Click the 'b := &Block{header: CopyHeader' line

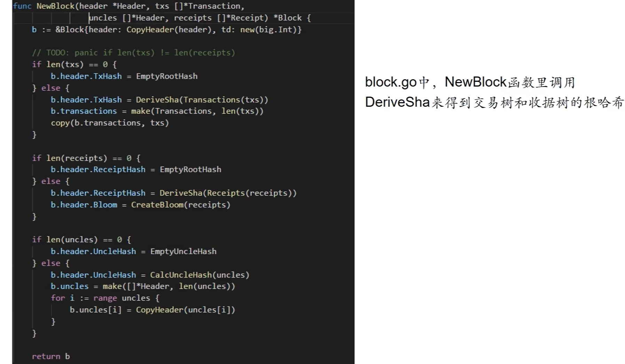tap(167, 30)
